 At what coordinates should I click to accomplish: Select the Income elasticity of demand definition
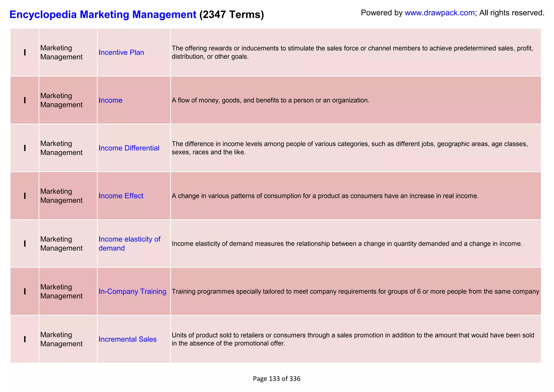point(347,244)
